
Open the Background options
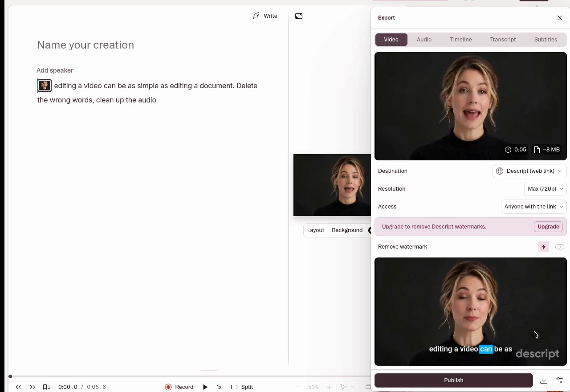[x=347, y=230]
